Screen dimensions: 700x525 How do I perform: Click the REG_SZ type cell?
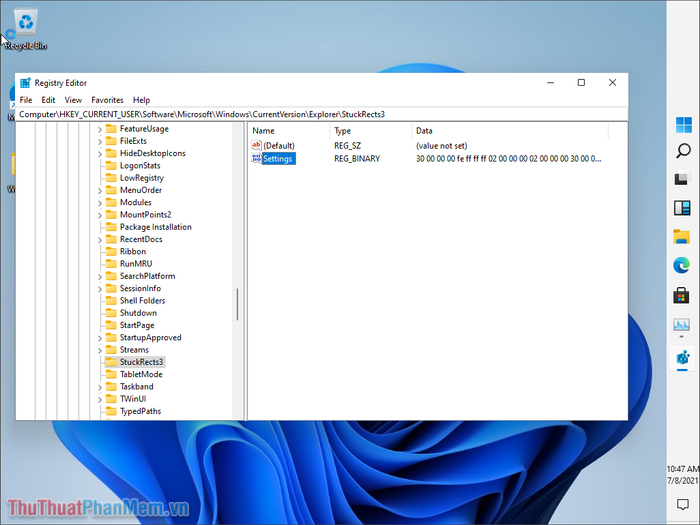pos(347,146)
